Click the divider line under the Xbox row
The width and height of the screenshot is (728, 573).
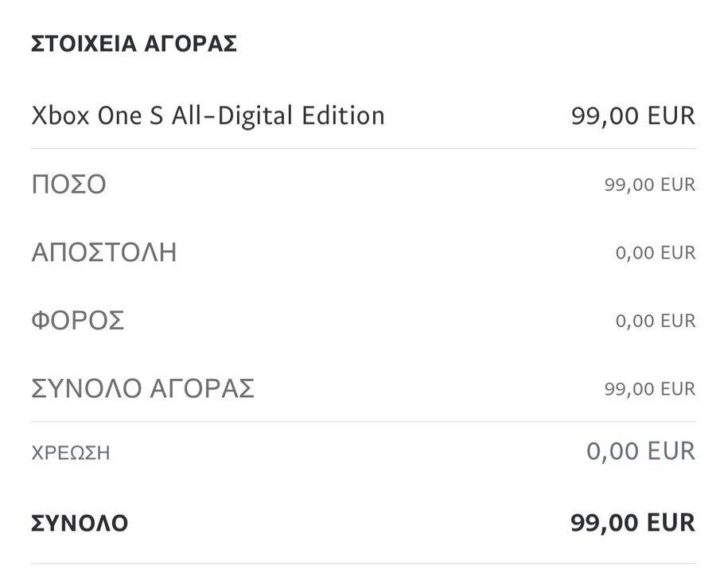point(364,149)
